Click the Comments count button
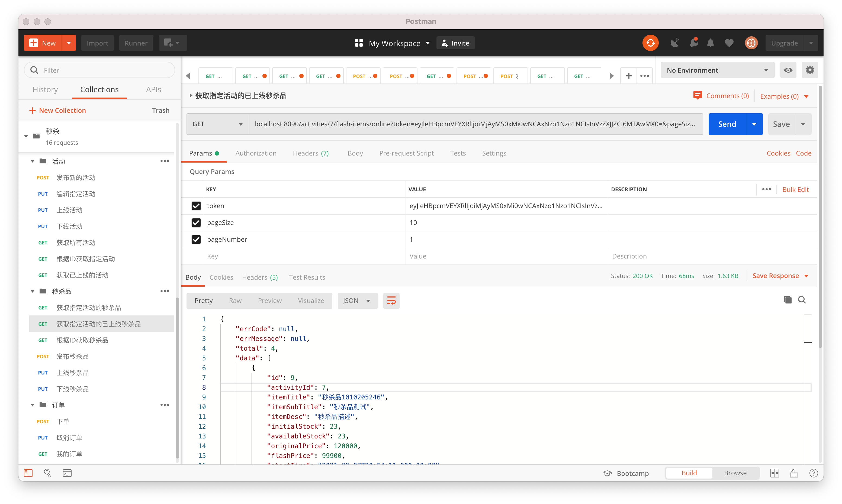 click(x=720, y=96)
